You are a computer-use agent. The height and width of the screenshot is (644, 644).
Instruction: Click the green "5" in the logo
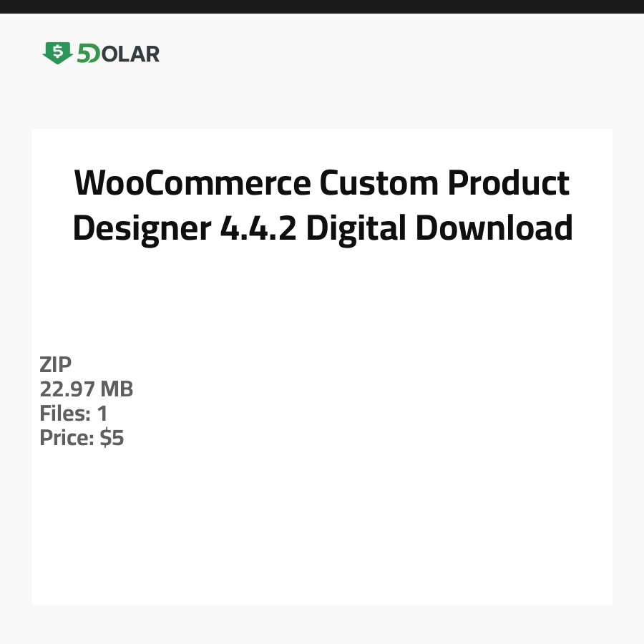coord(84,54)
